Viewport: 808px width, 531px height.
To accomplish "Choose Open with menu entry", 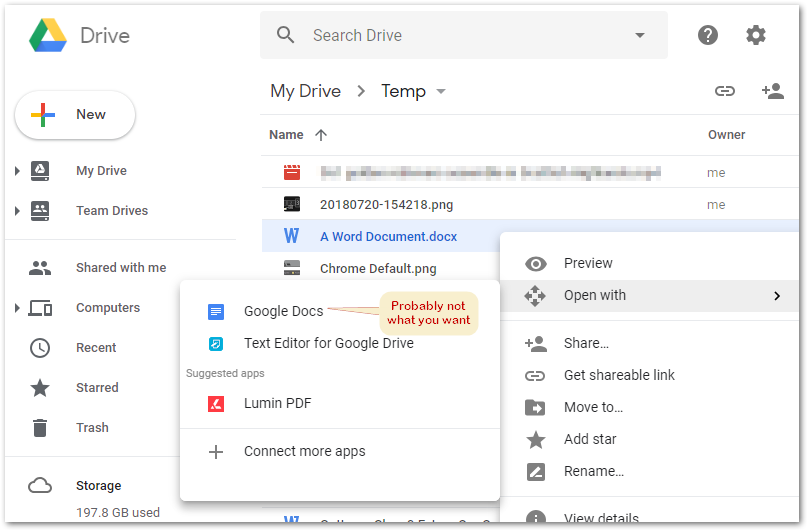I will 649,296.
